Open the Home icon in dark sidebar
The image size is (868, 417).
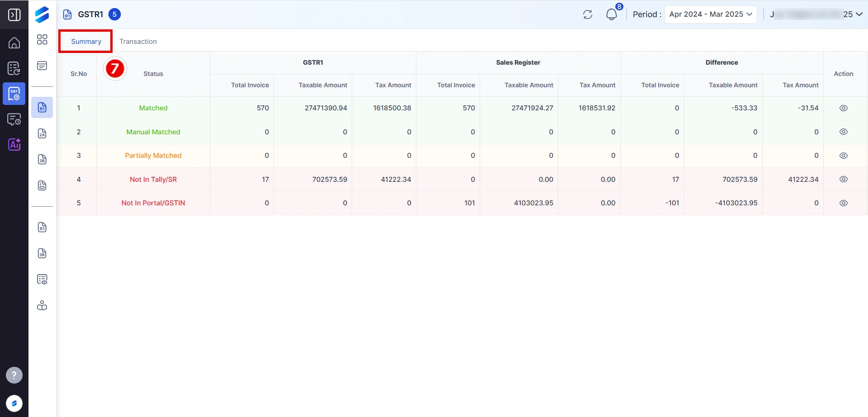coord(14,43)
